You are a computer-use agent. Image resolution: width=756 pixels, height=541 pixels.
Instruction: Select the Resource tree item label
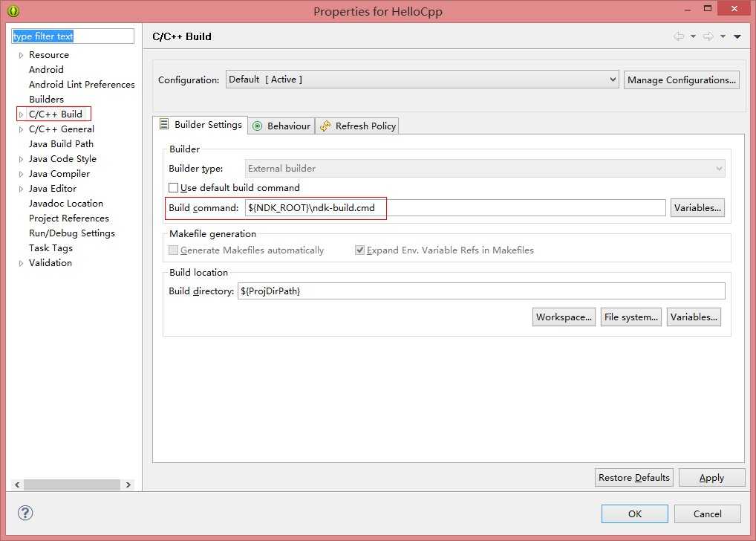(49, 54)
